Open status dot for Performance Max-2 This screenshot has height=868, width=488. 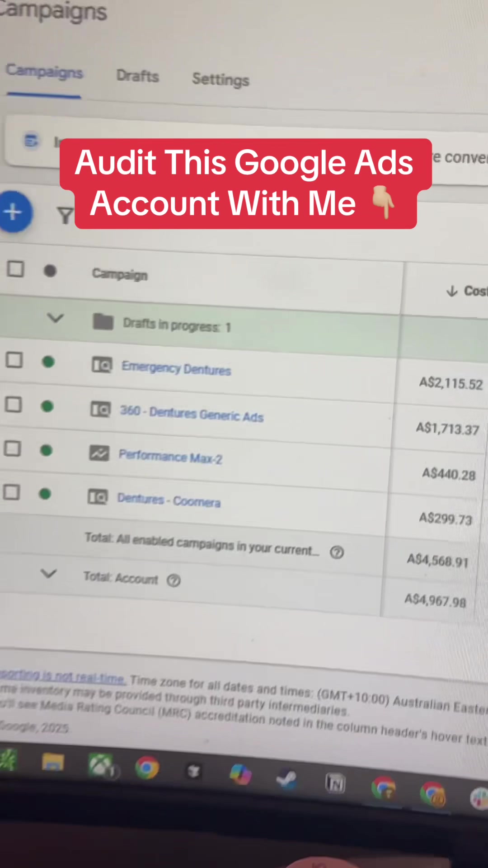(46, 450)
